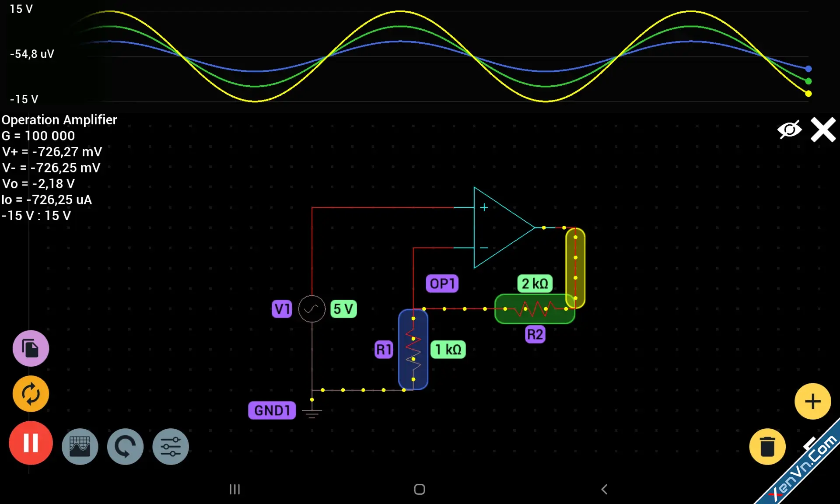840x504 pixels.
Task: Select resistor R1 highlighted in blue
Action: pos(413,349)
